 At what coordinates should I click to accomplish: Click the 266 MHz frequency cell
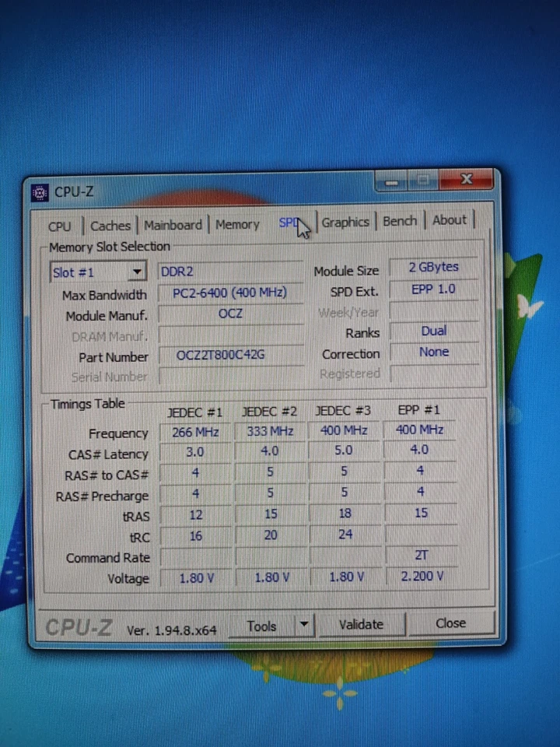point(195,432)
